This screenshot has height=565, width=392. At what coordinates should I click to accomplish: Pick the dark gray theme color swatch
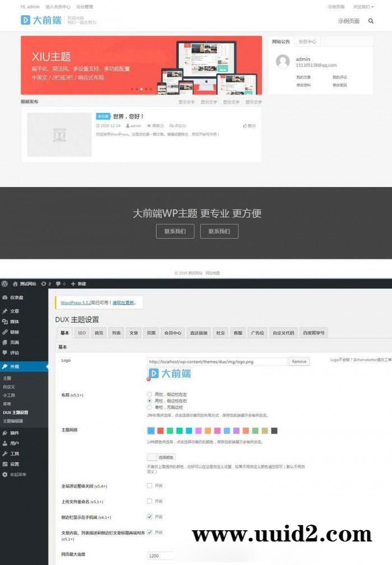coord(274,431)
